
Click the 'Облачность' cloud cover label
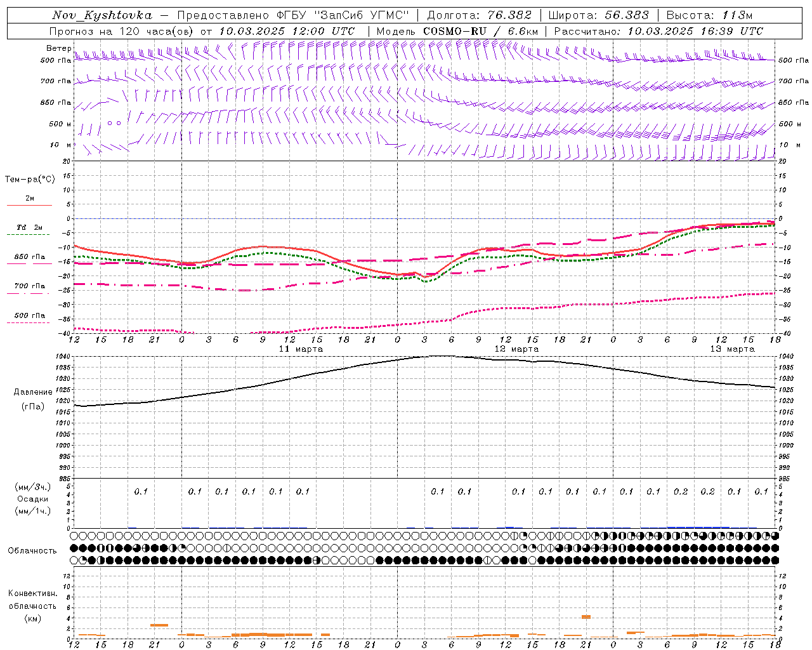tap(32, 550)
